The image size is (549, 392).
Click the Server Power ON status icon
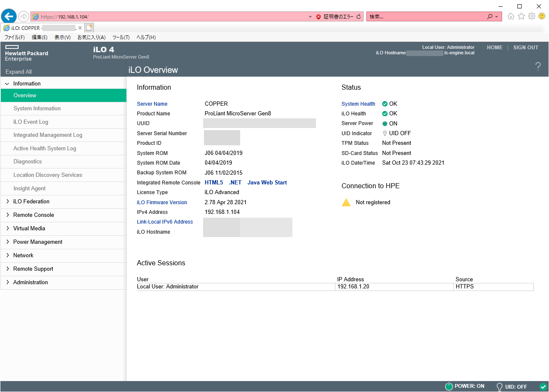pyautogui.click(x=385, y=123)
